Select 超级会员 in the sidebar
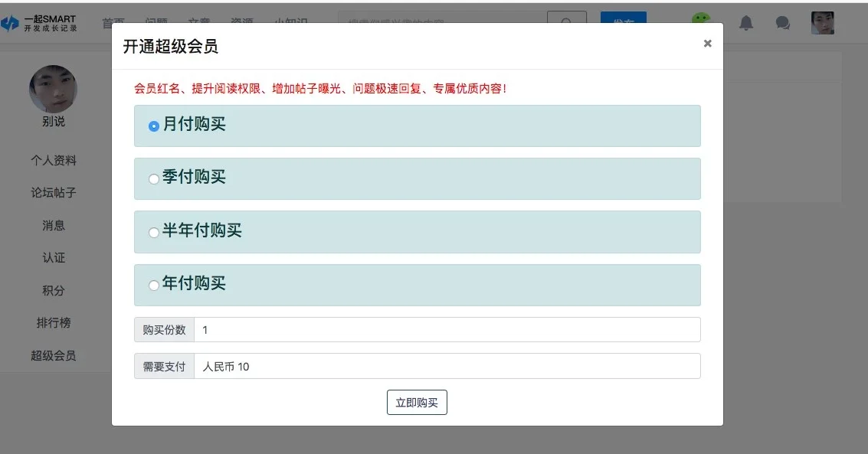Image resolution: width=868 pixels, height=454 pixels. 54,356
